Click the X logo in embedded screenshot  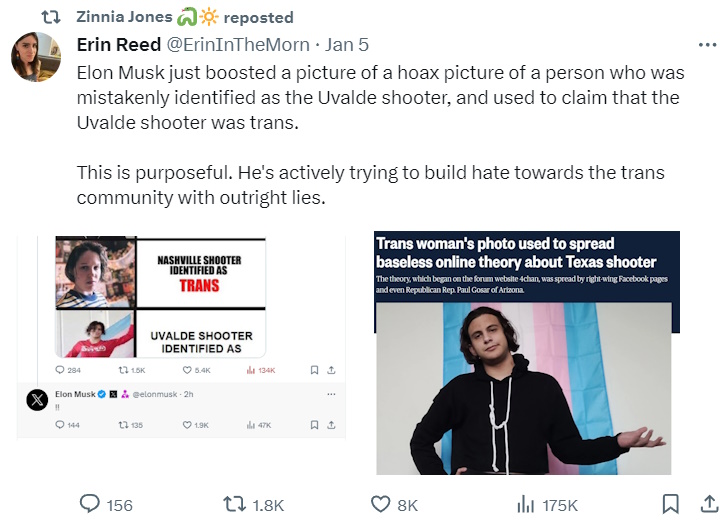pos(37,400)
